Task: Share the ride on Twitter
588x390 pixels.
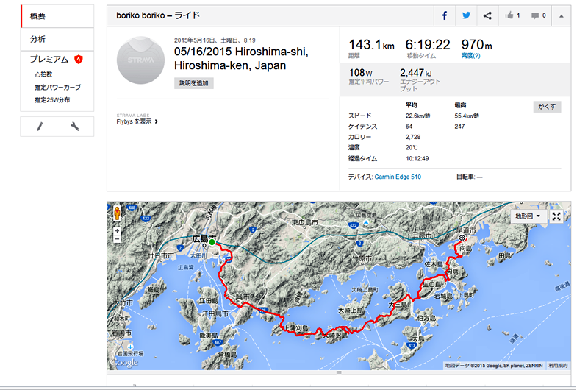Action: pos(466,15)
